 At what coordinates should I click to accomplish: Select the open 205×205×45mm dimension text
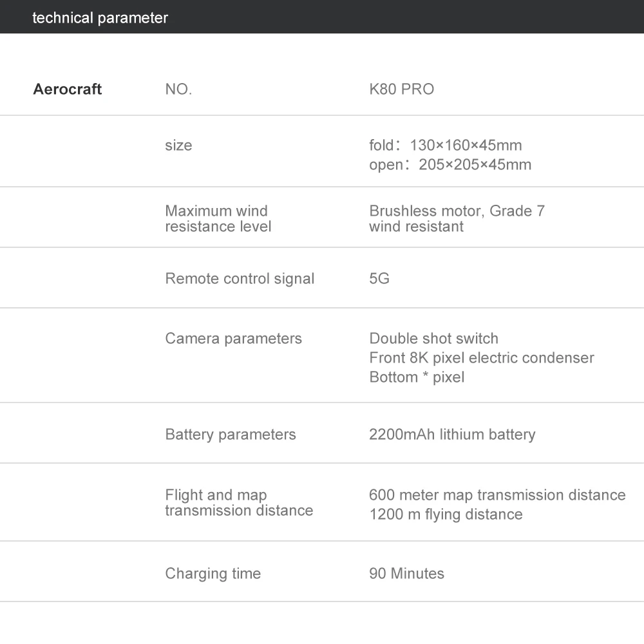[450, 164]
